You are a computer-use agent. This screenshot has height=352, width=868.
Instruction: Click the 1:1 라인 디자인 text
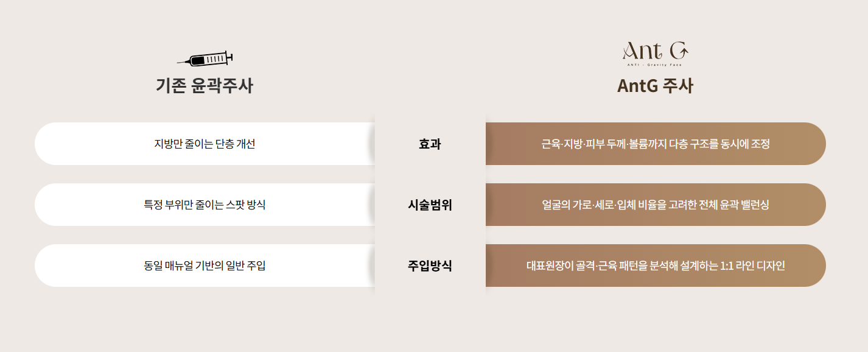(752, 266)
